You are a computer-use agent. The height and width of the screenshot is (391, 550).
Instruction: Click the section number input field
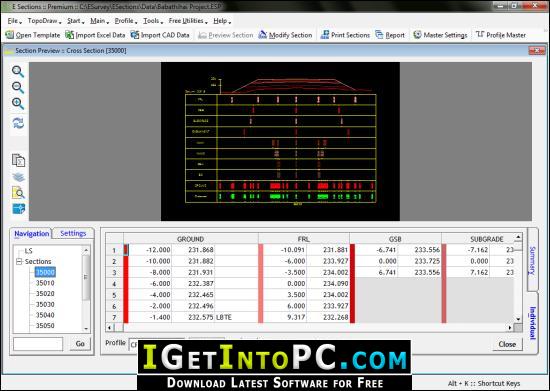coord(38,344)
